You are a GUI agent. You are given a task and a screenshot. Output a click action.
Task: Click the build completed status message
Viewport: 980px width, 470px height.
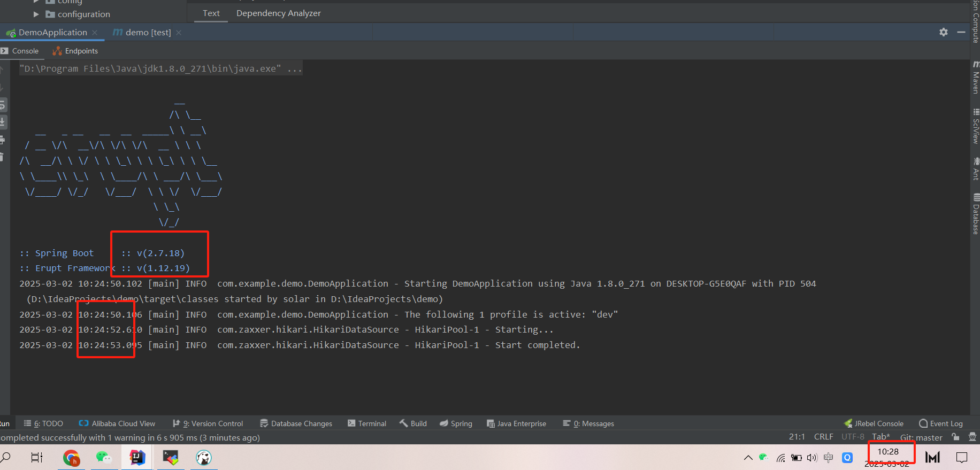[130, 437]
